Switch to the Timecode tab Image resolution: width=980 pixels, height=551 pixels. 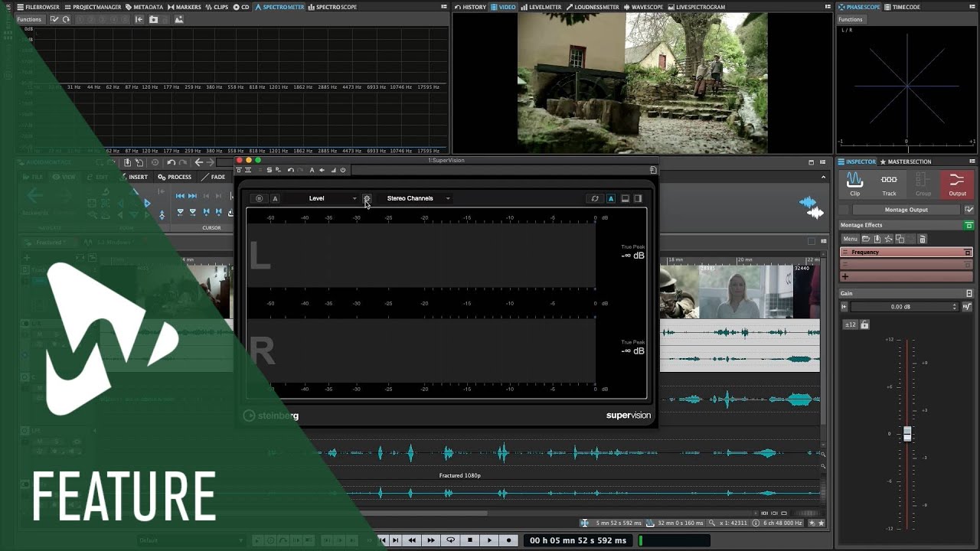(903, 7)
